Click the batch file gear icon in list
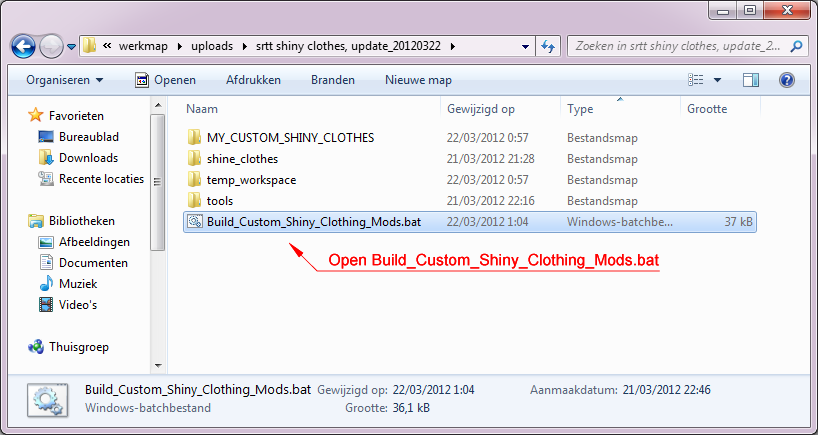 pyautogui.click(x=194, y=222)
